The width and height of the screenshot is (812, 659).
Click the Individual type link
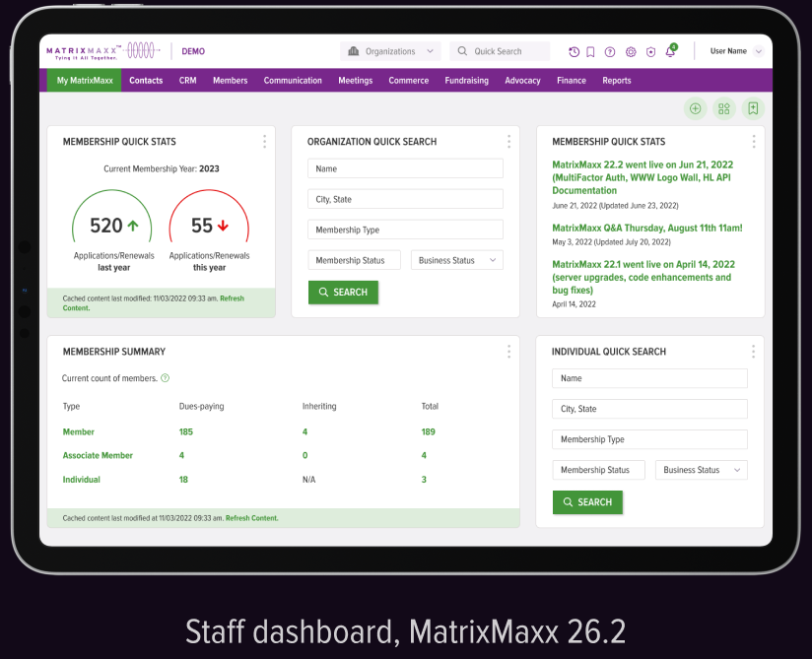coord(82,480)
